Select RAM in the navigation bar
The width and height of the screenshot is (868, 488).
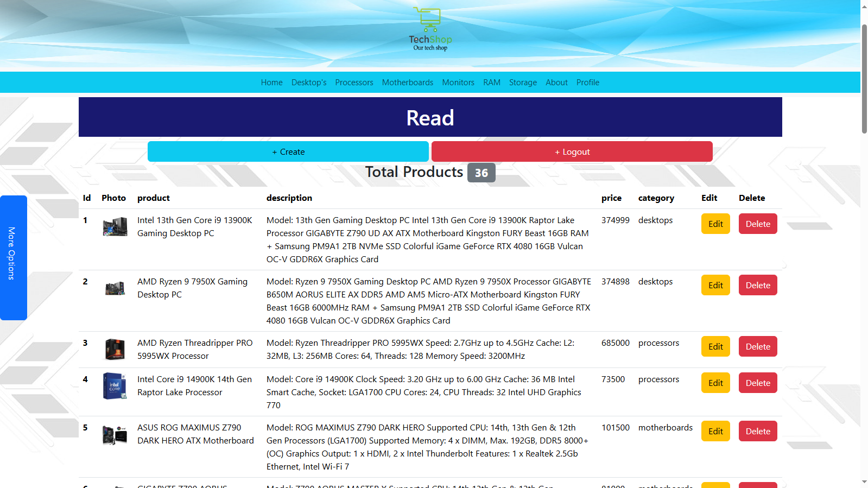click(492, 83)
